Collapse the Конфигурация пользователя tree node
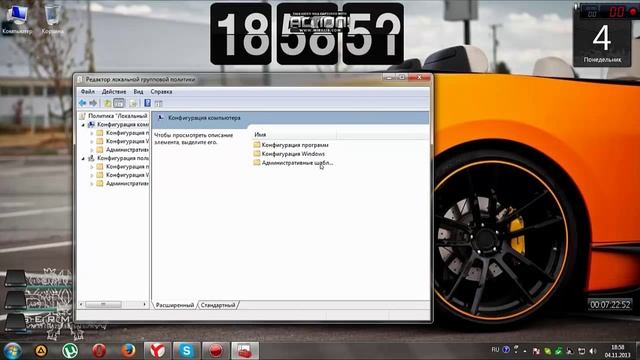The width and height of the screenshot is (640, 360). point(83,158)
